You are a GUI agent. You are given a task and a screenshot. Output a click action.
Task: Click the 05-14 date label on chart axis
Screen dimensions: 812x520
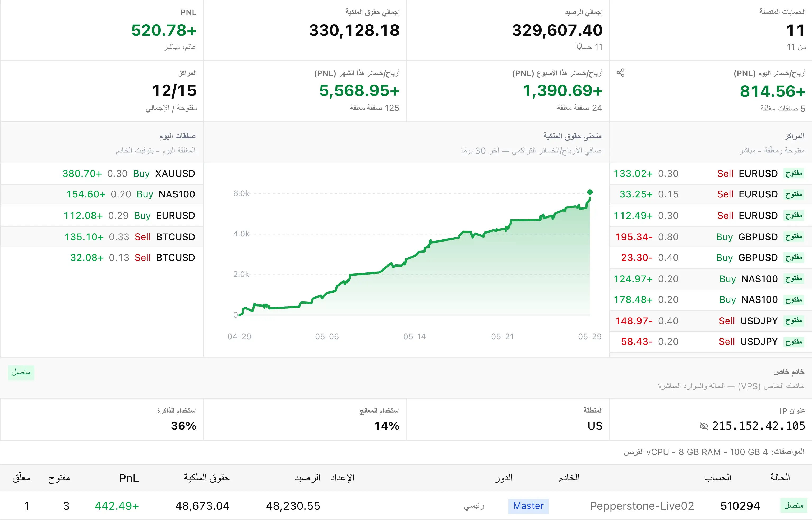tap(414, 336)
